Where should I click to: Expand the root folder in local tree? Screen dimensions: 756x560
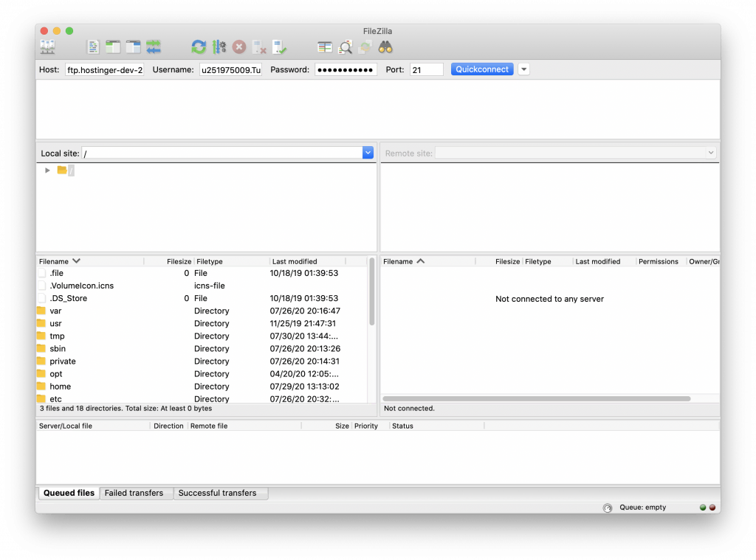[x=47, y=170]
